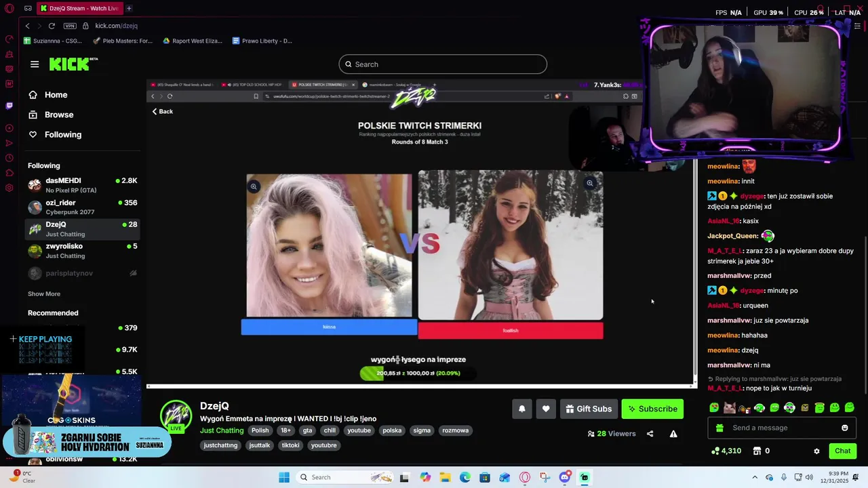Click the DzejQ channel avatar
The height and width of the screenshot is (488, 868).
pos(176,415)
